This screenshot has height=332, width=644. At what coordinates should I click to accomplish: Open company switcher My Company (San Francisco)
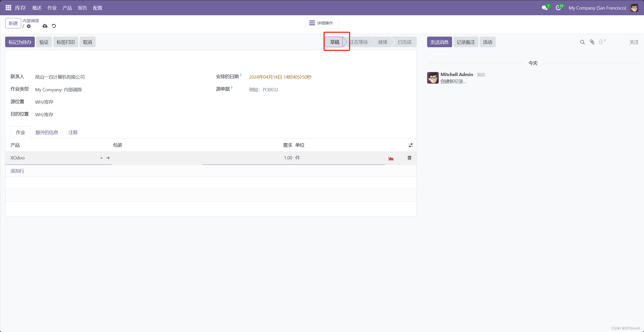tap(597, 8)
